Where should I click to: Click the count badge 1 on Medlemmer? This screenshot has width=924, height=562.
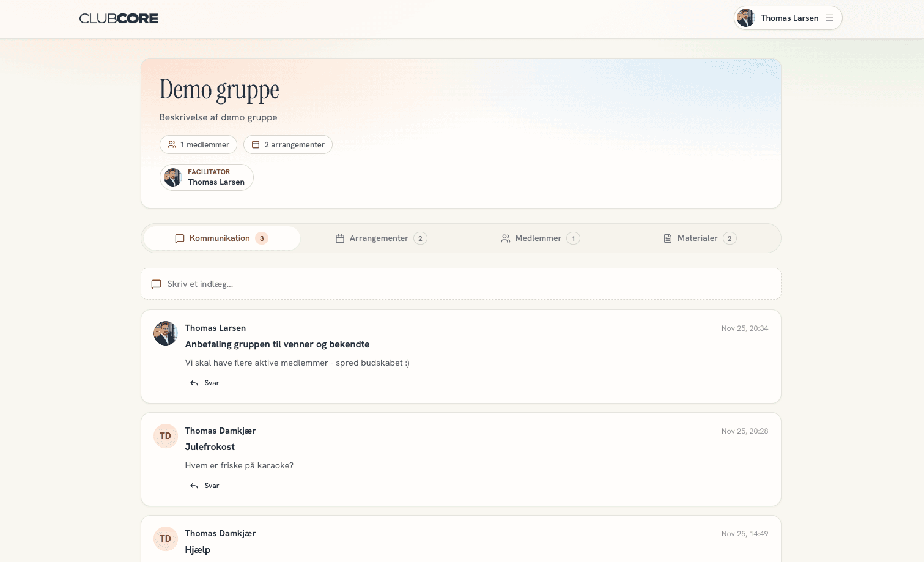[573, 238]
